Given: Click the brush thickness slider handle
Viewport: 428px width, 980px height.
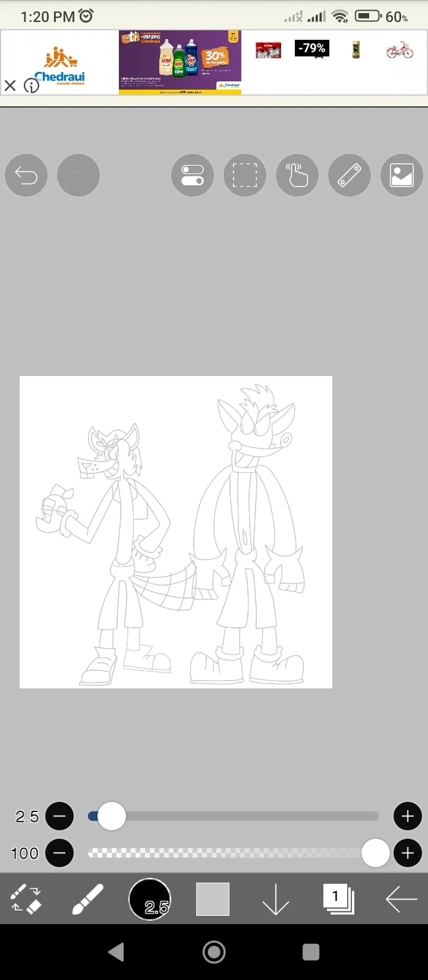Looking at the screenshot, I should point(111,816).
